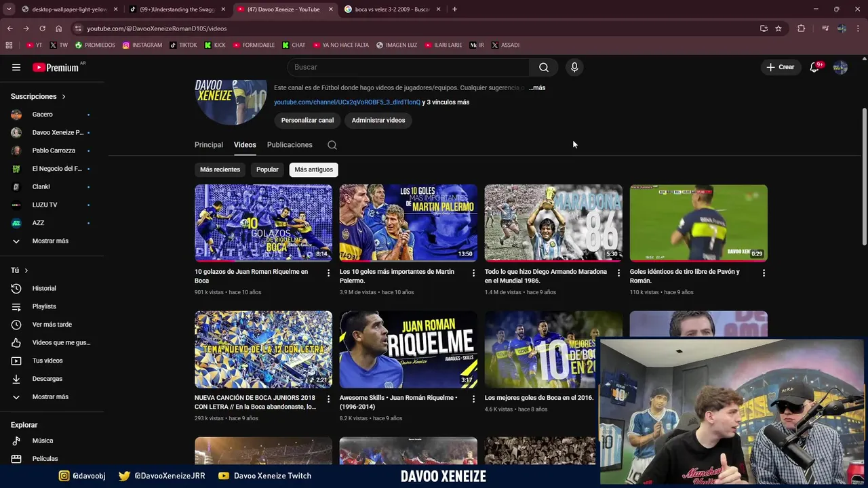868x488 pixels.
Task: Expand channel description with ...más
Action: point(537,88)
